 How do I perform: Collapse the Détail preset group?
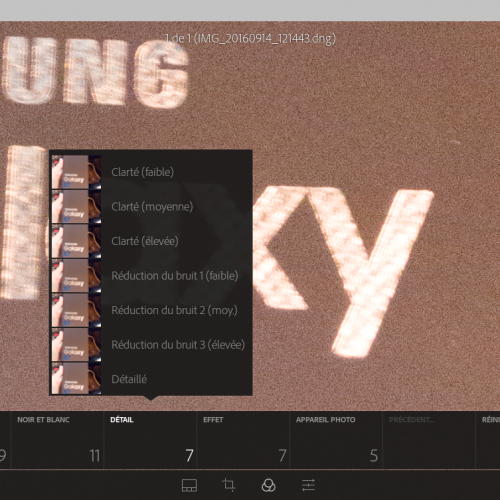click(150, 440)
